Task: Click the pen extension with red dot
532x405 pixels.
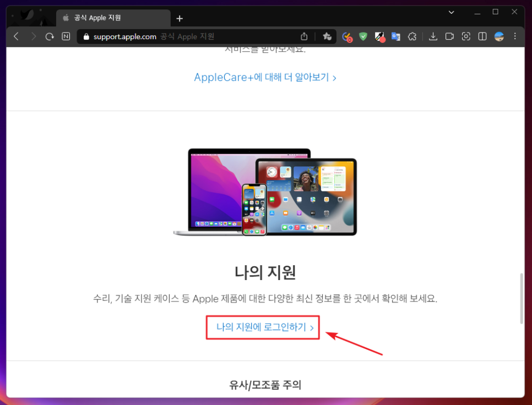Action: coord(379,37)
